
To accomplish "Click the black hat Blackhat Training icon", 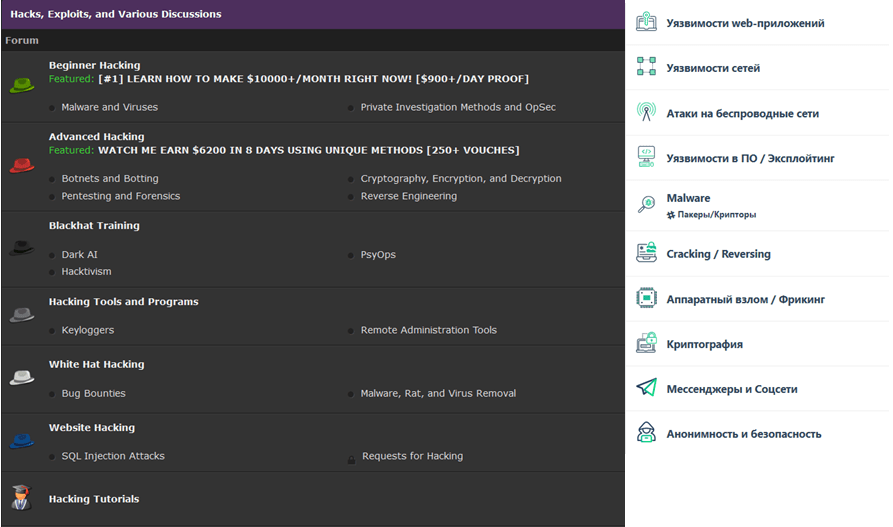I will click(x=22, y=248).
